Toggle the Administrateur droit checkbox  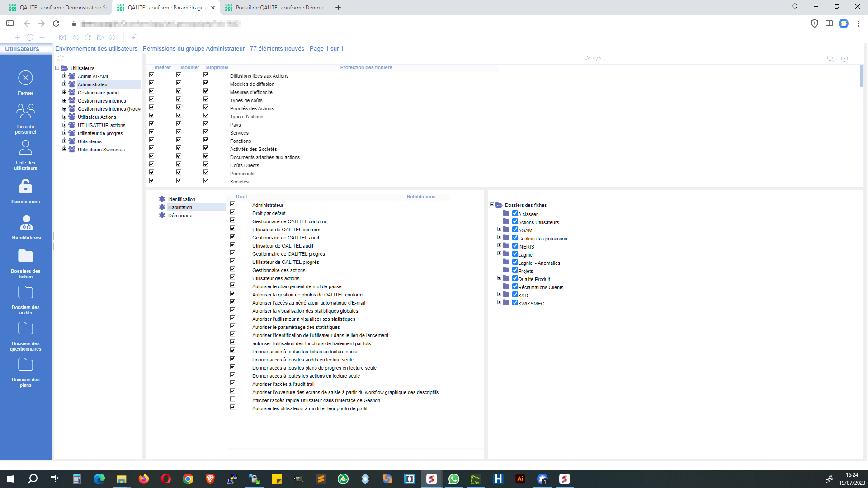pos(232,204)
